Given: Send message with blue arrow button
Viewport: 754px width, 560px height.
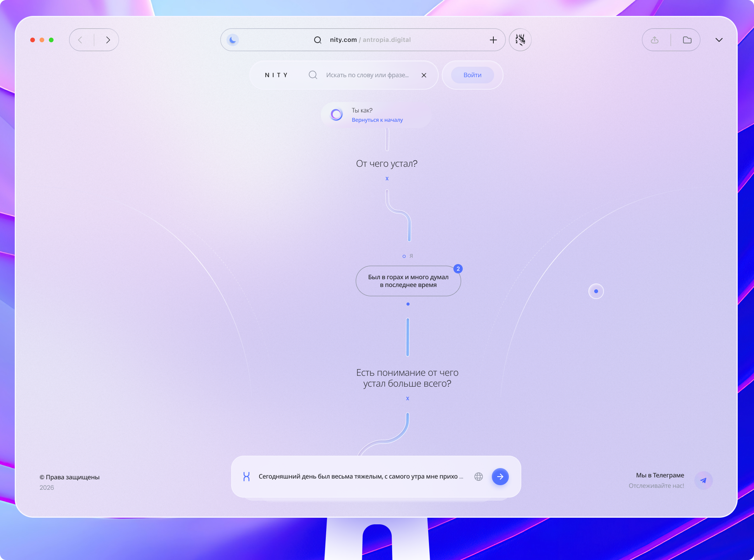Looking at the screenshot, I should (500, 477).
